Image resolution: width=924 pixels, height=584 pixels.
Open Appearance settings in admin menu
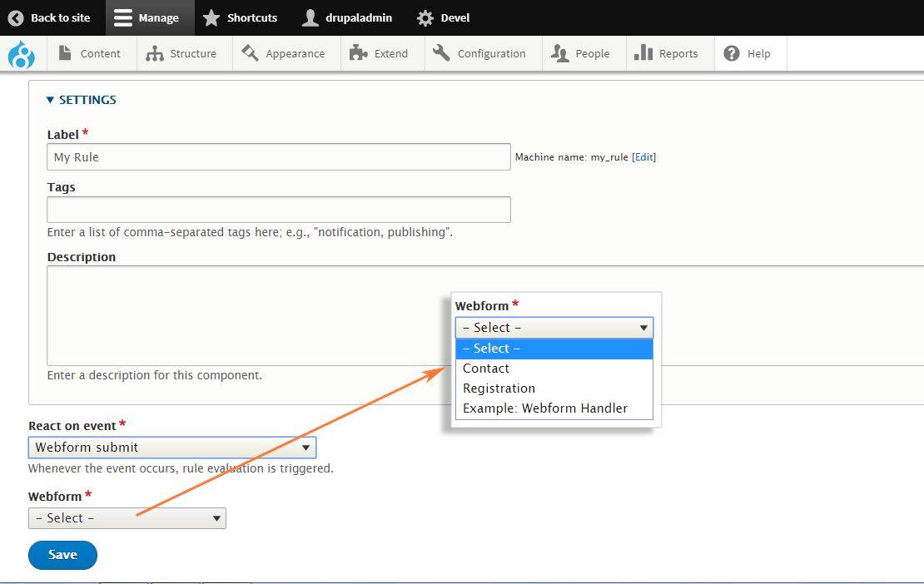(x=284, y=53)
